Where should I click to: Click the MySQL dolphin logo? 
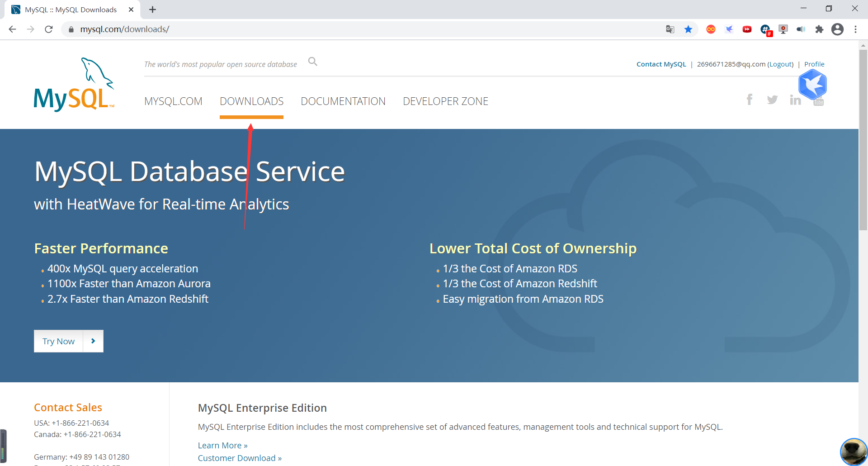(x=74, y=84)
